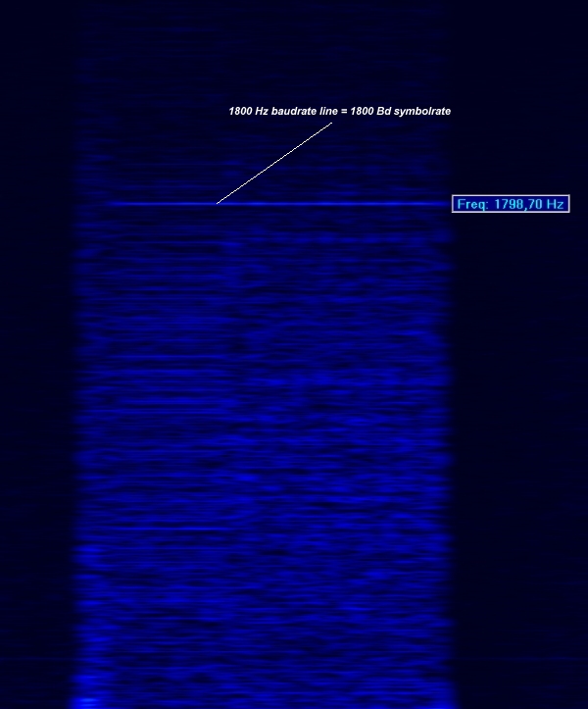This screenshot has height=709, width=588.
Task: Click the word "symbolrate" in the annotation
Action: click(424, 112)
